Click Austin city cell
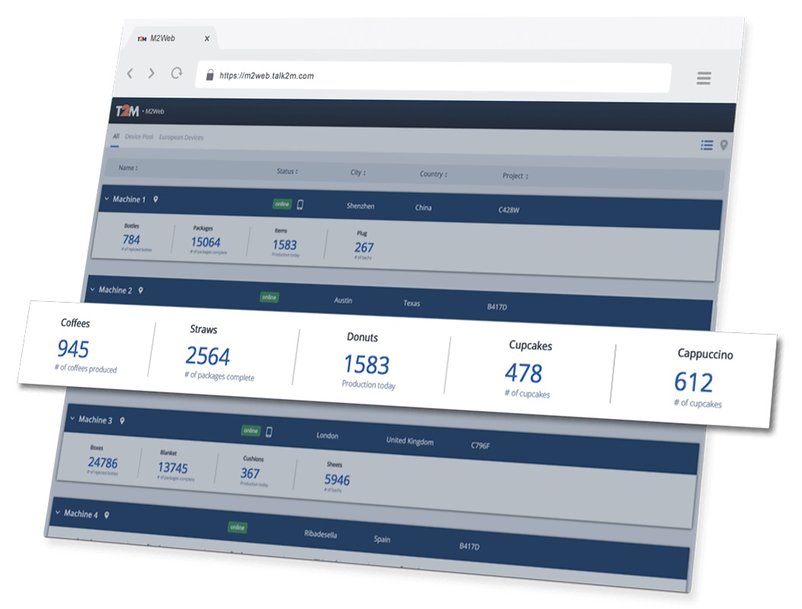The image size is (802, 609). (x=343, y=300)
